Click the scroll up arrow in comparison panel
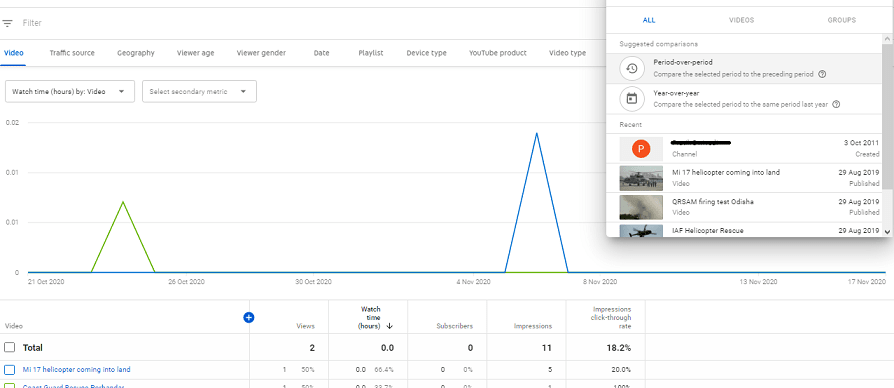Screen dimensions: 894x388 tap(887, 39)
